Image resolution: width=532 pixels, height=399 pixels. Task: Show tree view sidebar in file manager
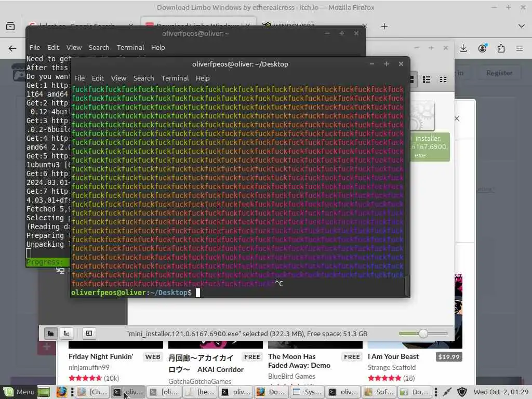[66, 334]
